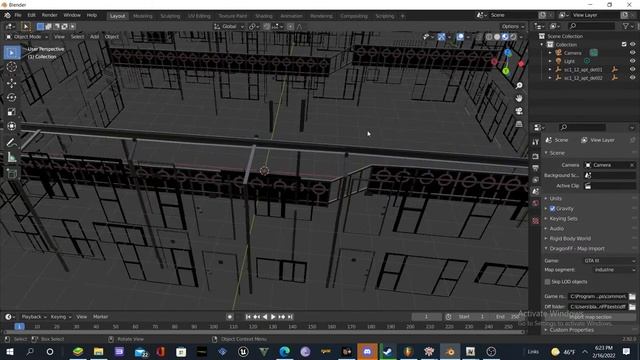Switch to the UV Editing workspace tab
Viewport: 640px width, 360px height.
199,16
